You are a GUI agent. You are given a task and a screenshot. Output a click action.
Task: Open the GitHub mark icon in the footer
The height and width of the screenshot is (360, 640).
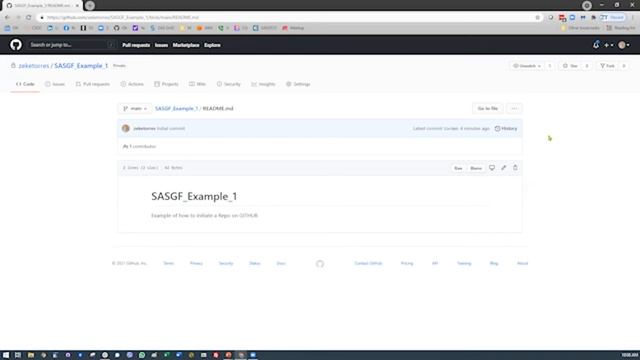point(320,264)
